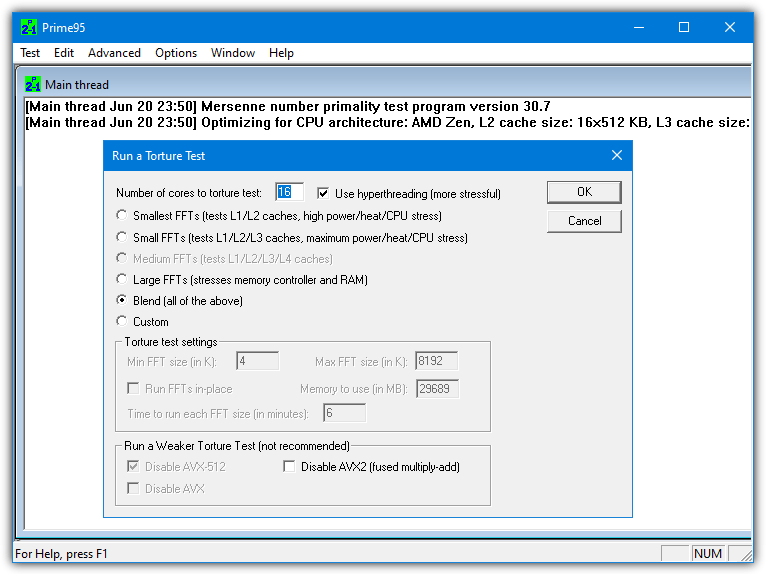Open the Edit menu
This screenshot has width=766, height=574.
(x=64, y=53)
